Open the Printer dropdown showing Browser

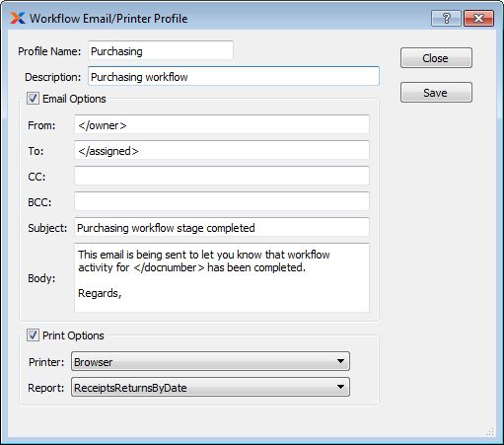pyautogui.click(x=210, y=361)
